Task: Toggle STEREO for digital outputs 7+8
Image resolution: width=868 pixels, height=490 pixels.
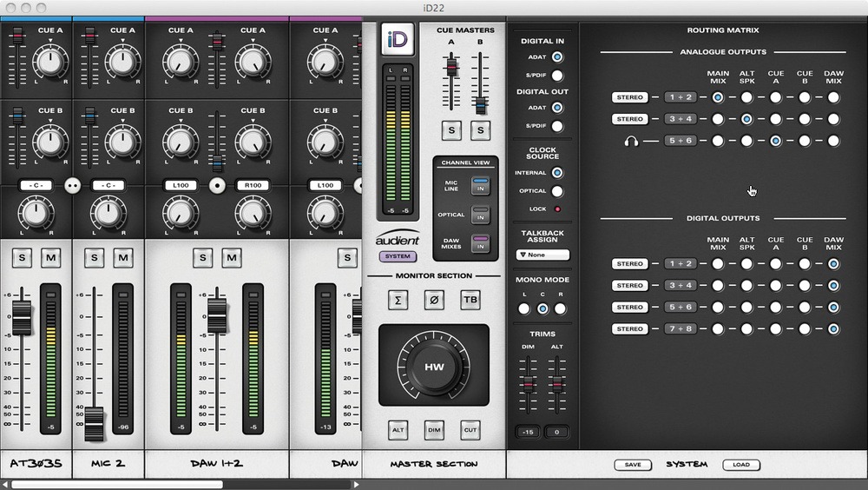Action: (x=630, y=328)
